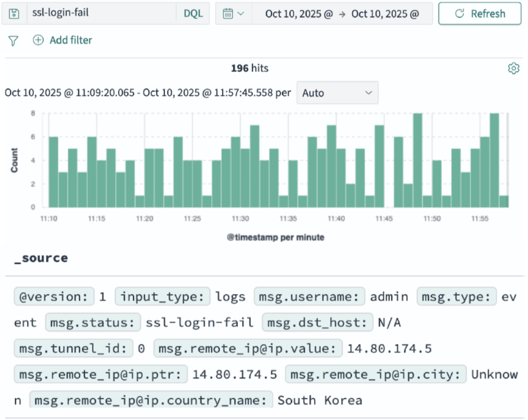Click the filter funnel icon

point(12,40)
